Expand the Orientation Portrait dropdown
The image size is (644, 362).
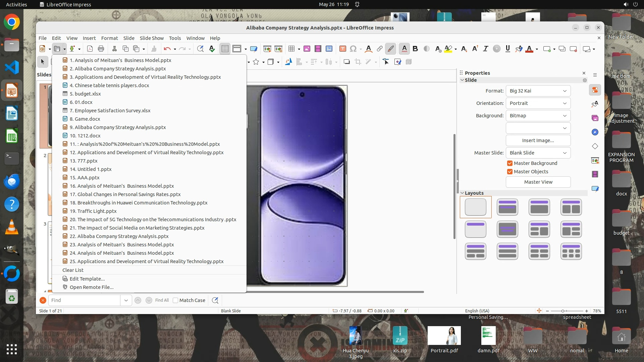tap(538, 103)
